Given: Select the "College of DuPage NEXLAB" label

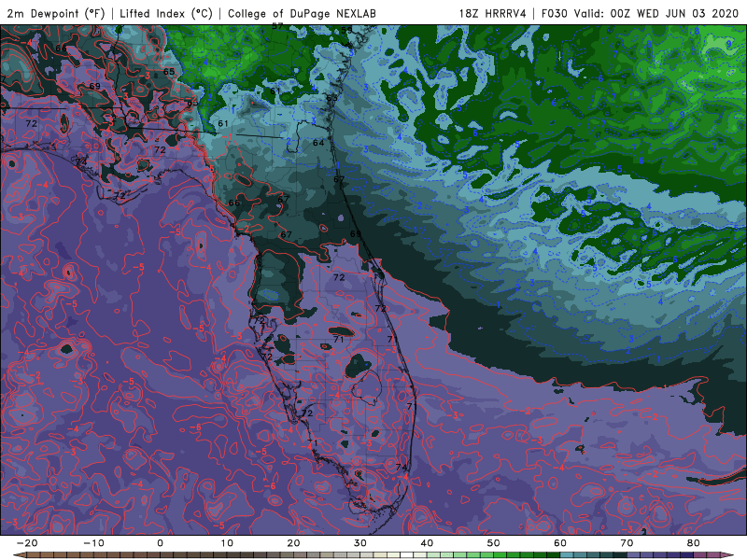Looking at the screenshot, I should click(x=302, y=13).
